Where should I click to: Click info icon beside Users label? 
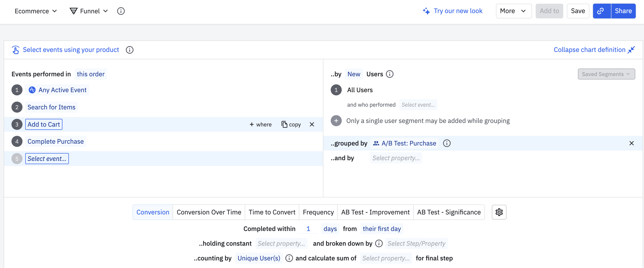pos(389,74)
